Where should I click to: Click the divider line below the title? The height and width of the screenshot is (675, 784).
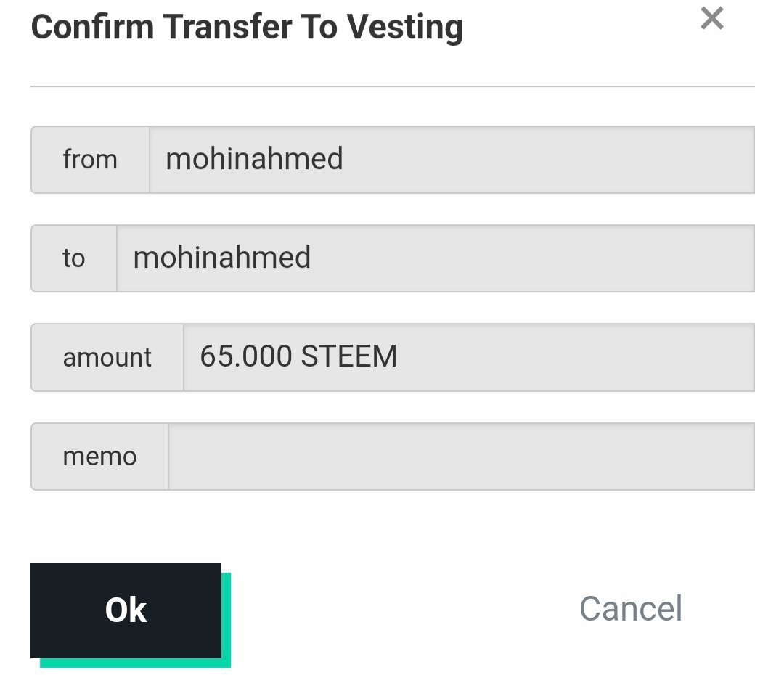click(392, 86)
